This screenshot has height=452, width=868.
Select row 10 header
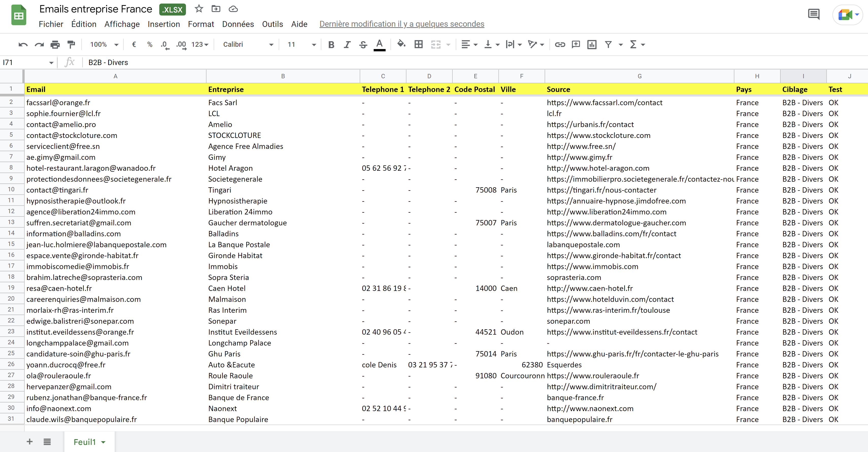(11, 190)
